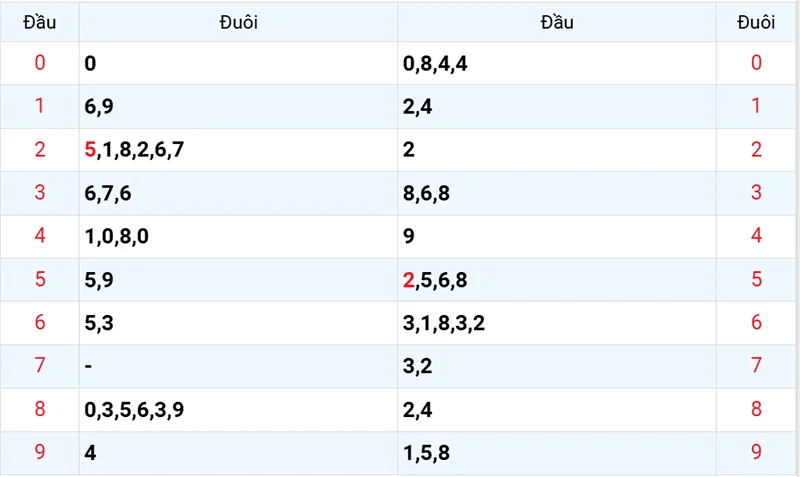Viewport: 800px width, 477px height.
Task: Select the cell showing 6,7,6
Action: 108,193
